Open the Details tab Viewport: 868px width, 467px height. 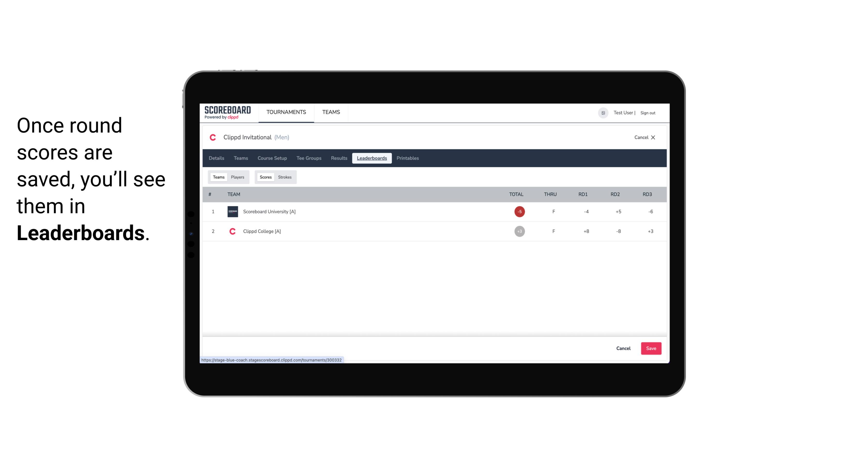pyautogui.click(x=216, y=157)
